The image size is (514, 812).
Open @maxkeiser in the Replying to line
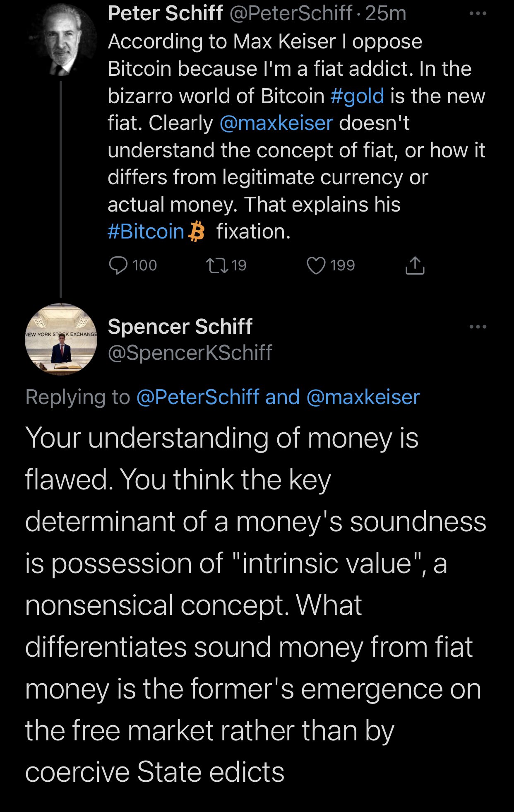point(363,397)
